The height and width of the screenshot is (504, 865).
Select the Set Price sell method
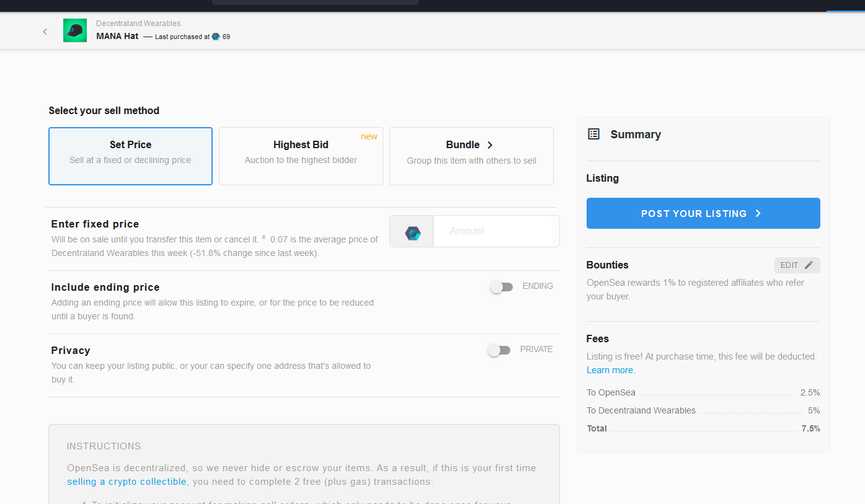pyautogui.click(x=130, y=156)
